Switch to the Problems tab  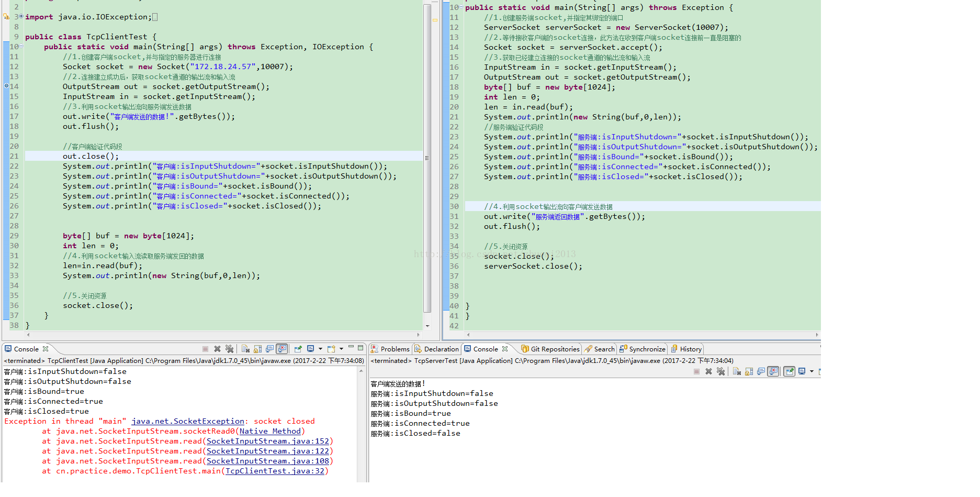(x=390, y=349)
